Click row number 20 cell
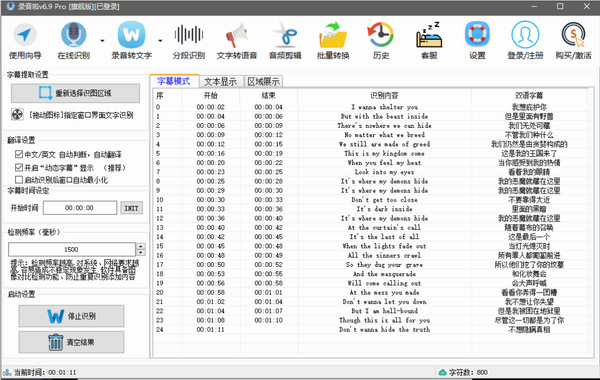This screenshot has width=600, height=380. (168, 292)
